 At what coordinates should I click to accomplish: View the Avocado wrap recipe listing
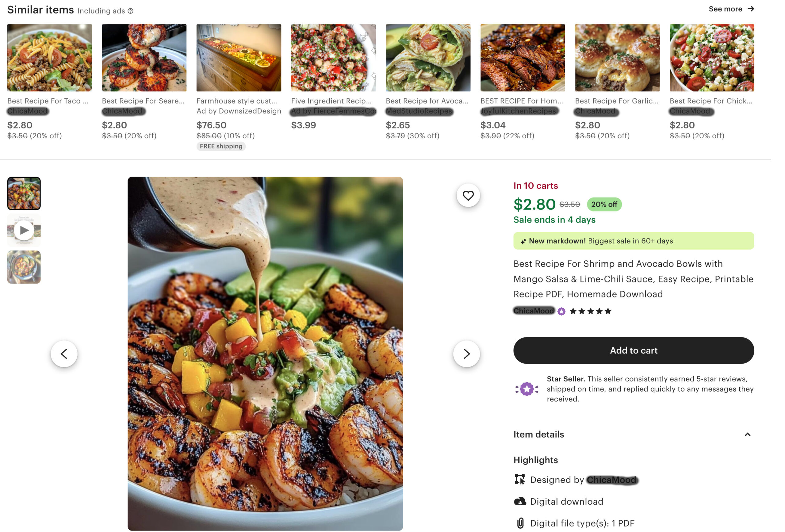[428, 58]
